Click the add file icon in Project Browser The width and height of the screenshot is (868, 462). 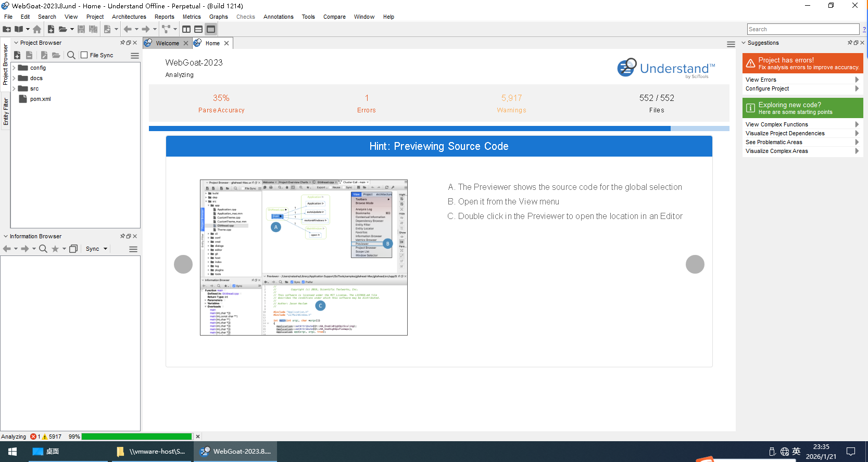17,55
